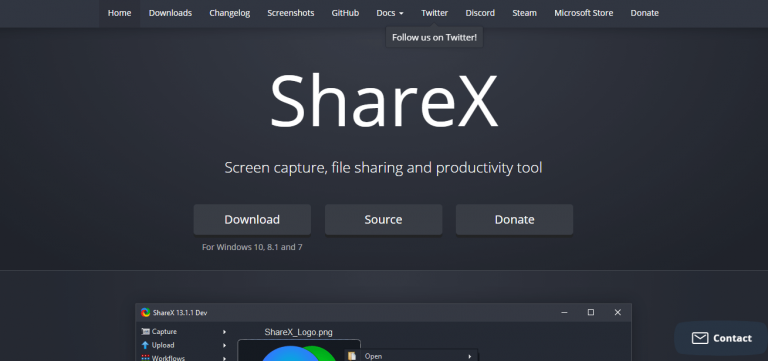The height and width of the screenshot is (361, 768).
Task: Click the envelope icon in Contact widget
Action: 700,338
